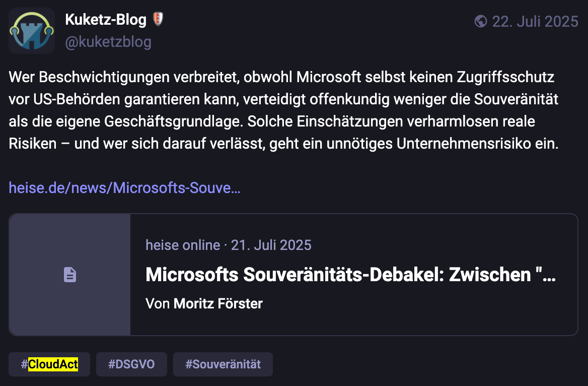This screenshot has width=588, height=386.
Task: Click the globe public visibility icon
Action: (x=480, y=21)
